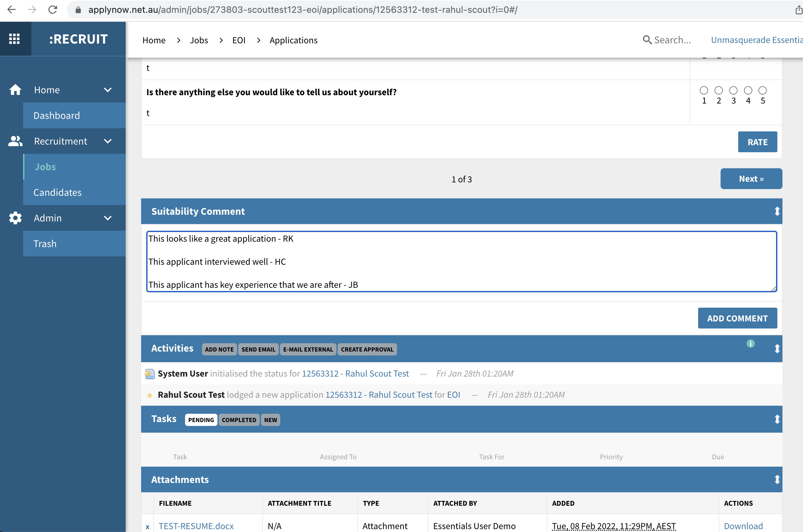Open 12563312 - Rahul Scout Test in System User activity
Image resolution: width=803 pixels, height=532 pixels.
coord(355,374)
